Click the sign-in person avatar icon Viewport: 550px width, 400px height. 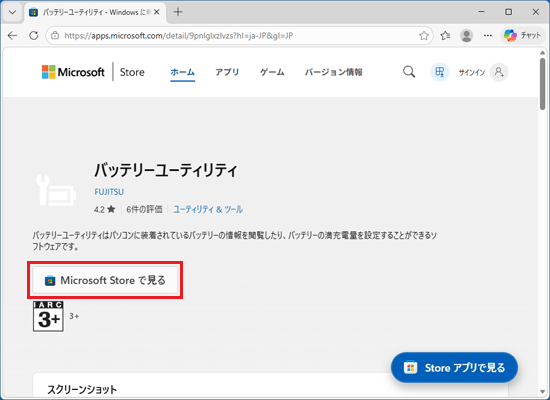coord(499,72)
